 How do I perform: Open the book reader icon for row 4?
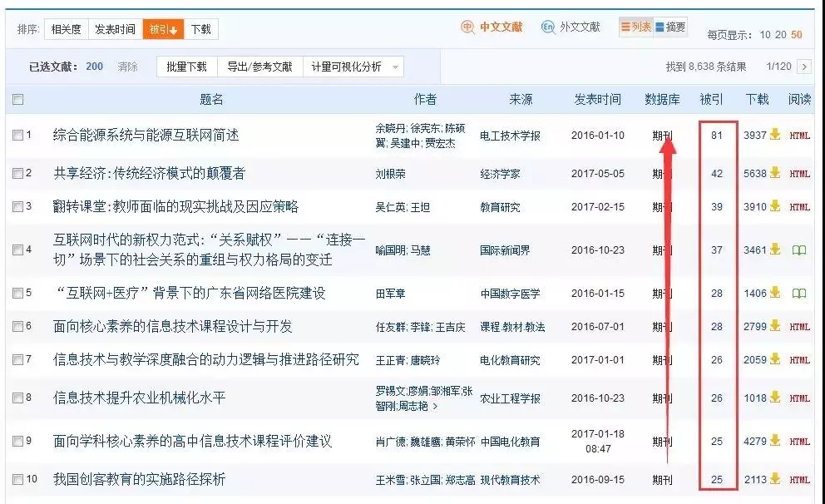[x=799, y=250]
